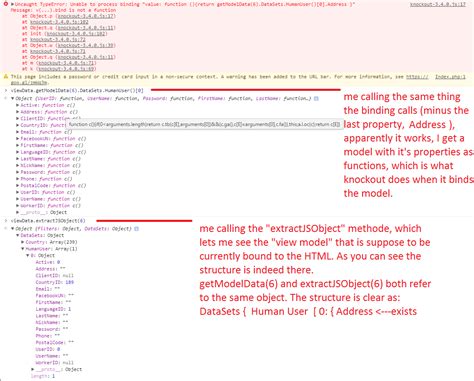Open knockout-3.4.0.js:17 source link at far right

coord(438,4)
